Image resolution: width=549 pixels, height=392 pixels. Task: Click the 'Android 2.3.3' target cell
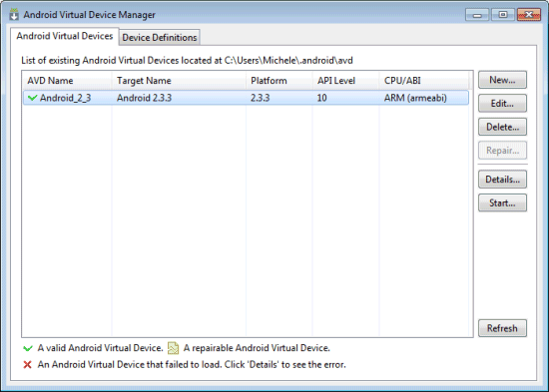pyautogui.click(x=145, y=98)
